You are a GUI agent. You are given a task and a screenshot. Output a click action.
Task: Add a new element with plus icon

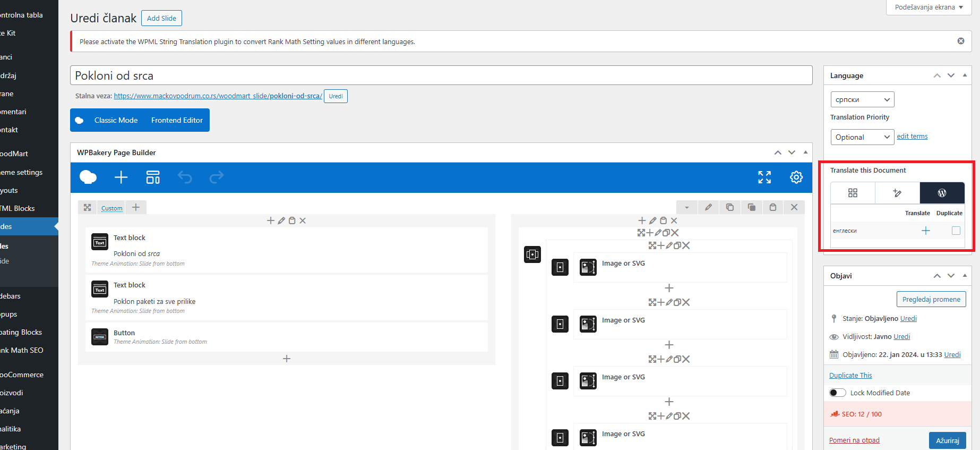pos(121,177)
